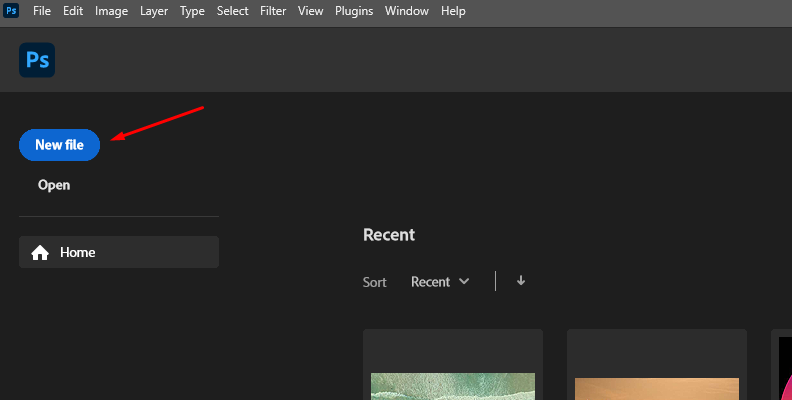Click the large Photoshop logo in header
The width and height of the screenshot is (792, 400).
point(37,60)
